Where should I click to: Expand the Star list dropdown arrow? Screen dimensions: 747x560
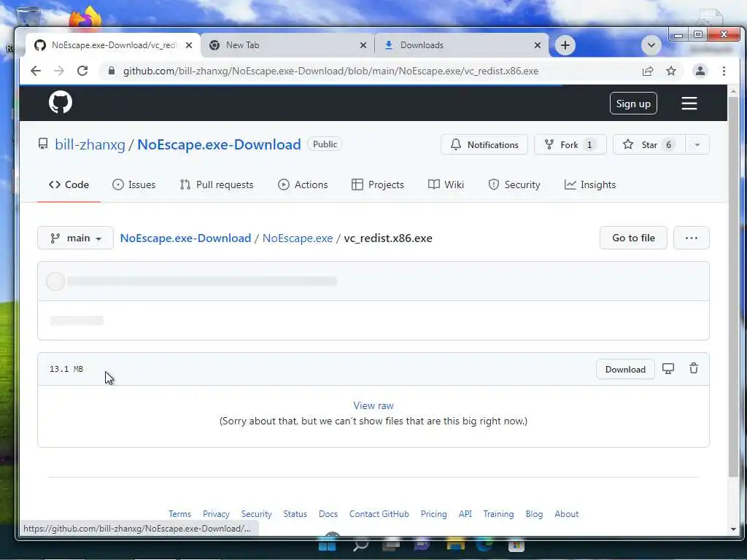[x=697, y=145]
